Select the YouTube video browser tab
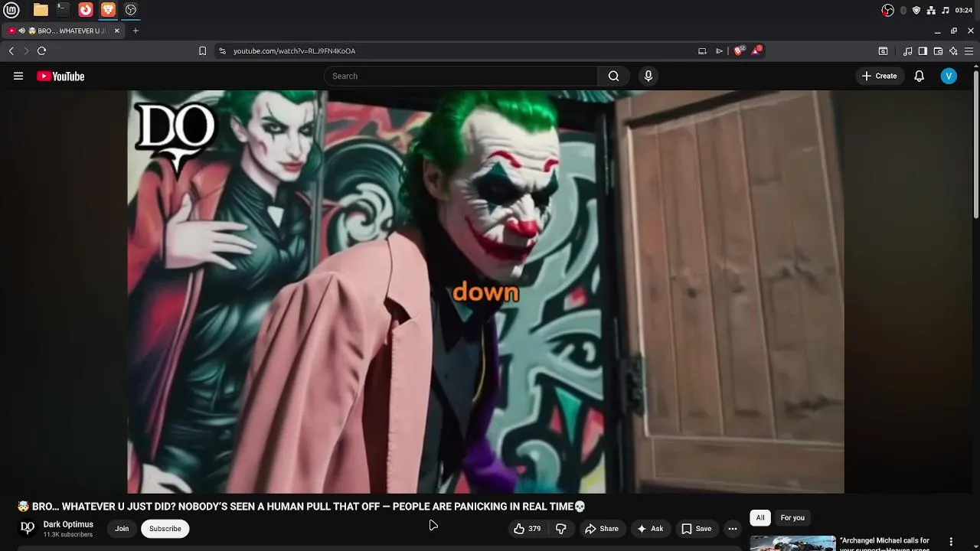This screenshot has width=980, height=551. [65, 31]
